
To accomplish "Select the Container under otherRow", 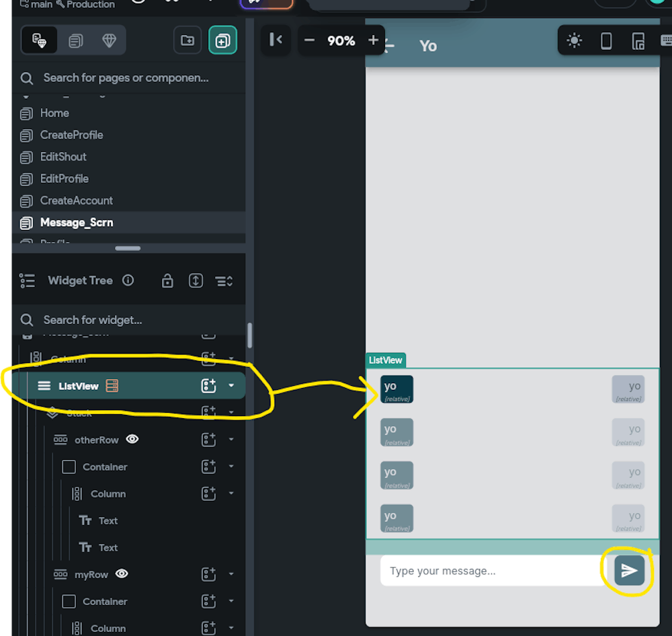I will point(105,467).
